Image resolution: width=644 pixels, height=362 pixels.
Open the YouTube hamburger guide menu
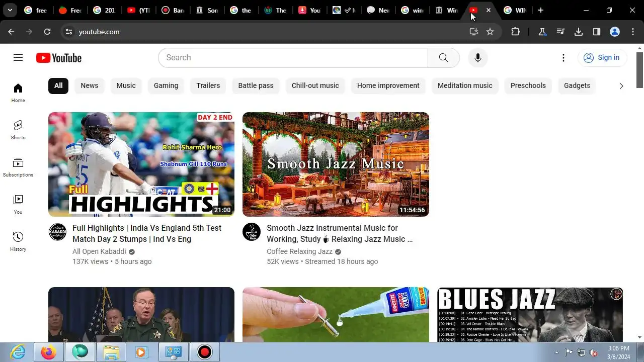[x=18, y=58]
